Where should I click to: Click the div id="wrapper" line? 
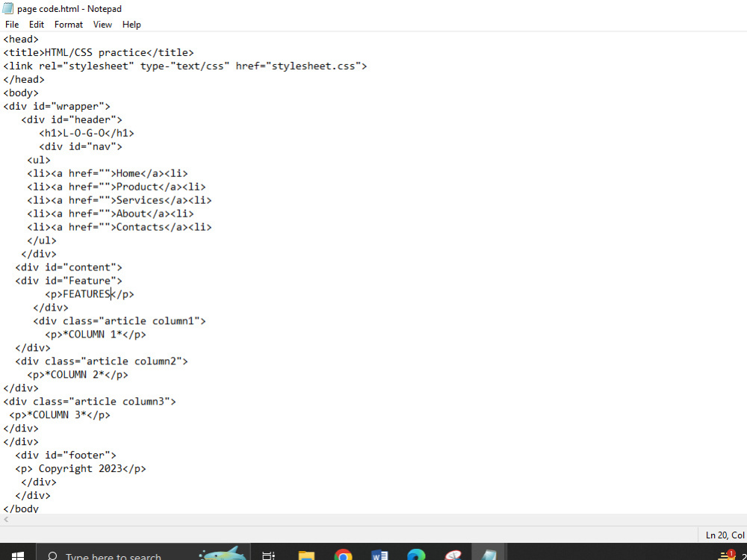[x=57, y=106]
